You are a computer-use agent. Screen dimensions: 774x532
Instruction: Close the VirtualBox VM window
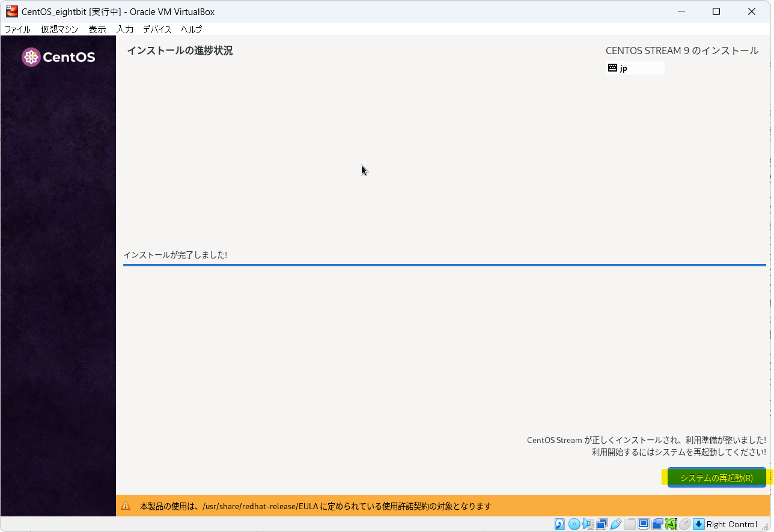coord(752,11)
